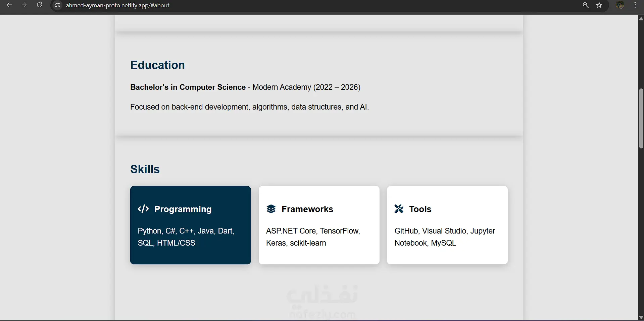Screen dimensions: 644x321
Task: Bookmark this page with star icon
Action: pyautogui.click(x=599, y=5)
